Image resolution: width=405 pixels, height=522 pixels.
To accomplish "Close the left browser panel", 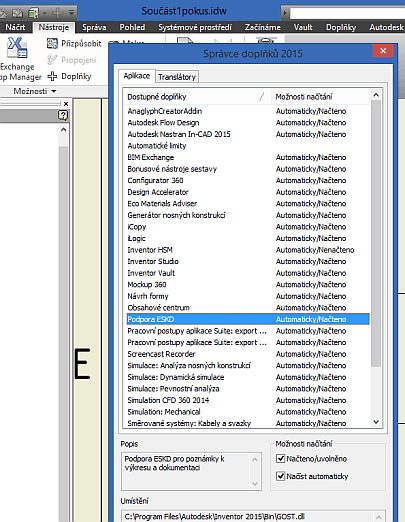I will pos(66,104).
